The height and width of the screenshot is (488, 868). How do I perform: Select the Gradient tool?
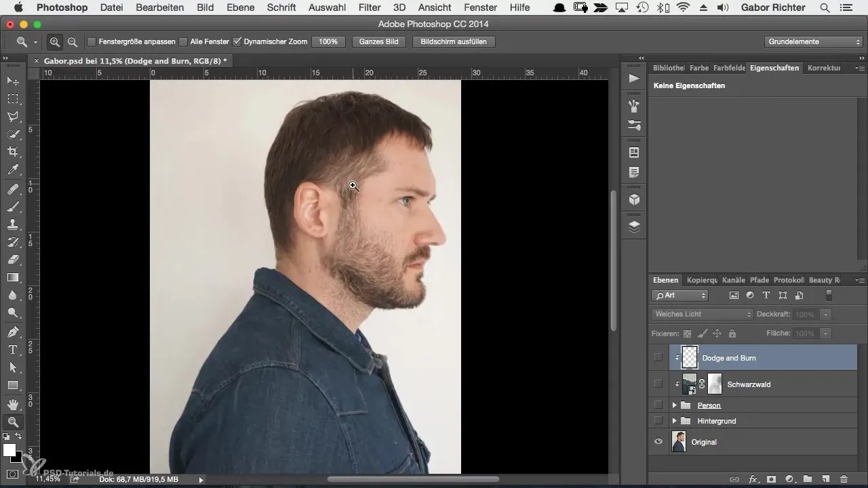[x=13, y=277]
